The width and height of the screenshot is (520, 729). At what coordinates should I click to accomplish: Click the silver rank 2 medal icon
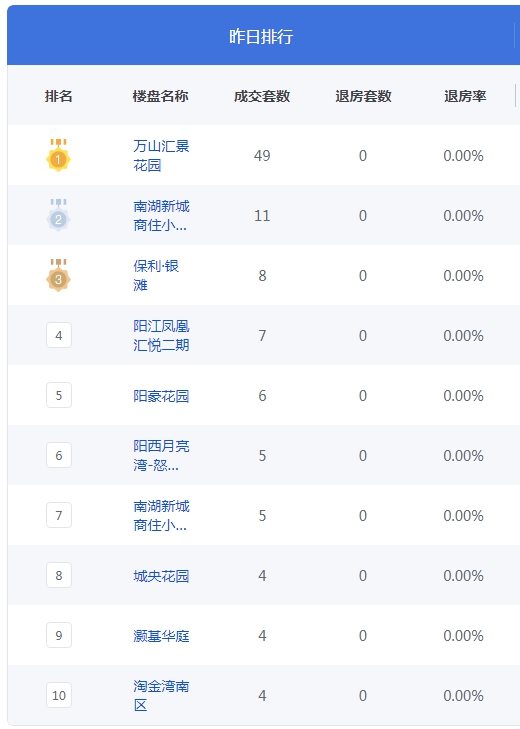58,215
